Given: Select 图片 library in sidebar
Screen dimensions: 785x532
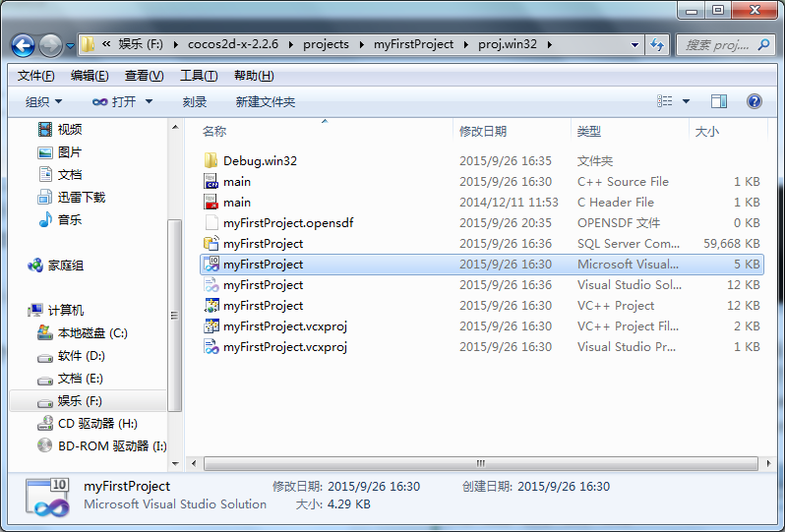Looking at the screenshot, I should 60,152.
